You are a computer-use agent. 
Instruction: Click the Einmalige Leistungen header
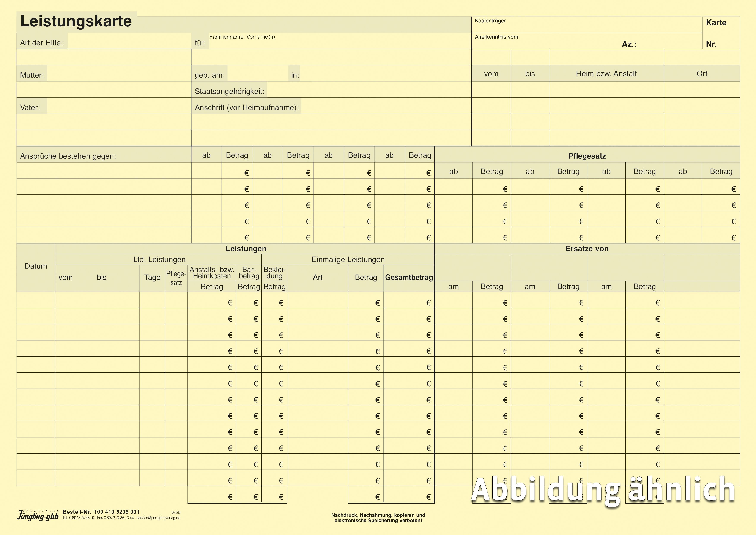pos(348,259)
